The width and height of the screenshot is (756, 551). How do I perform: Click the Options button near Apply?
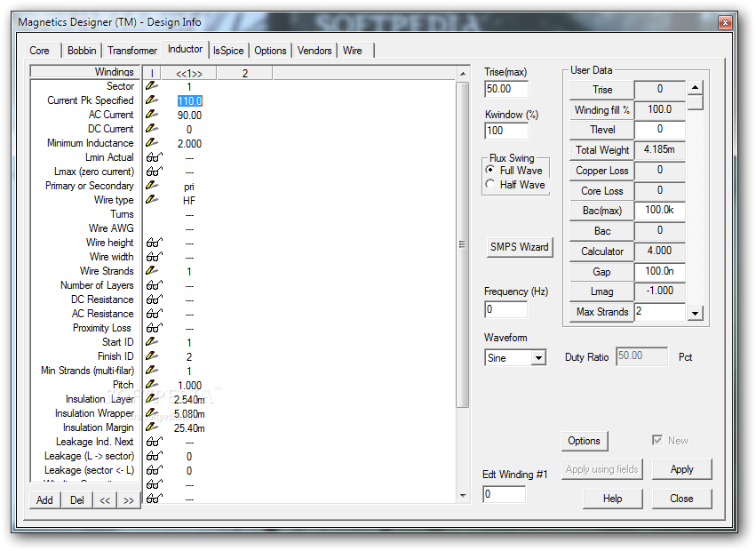click(584, 441)
